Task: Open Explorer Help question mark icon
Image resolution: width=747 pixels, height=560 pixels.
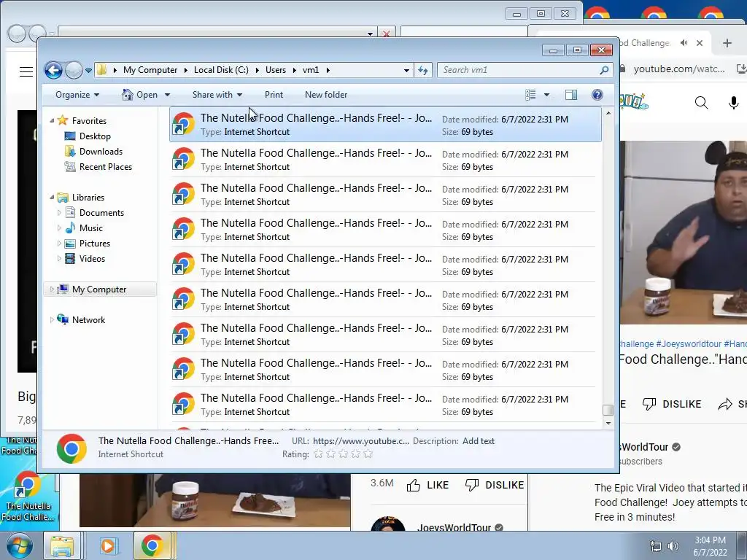Action: pyautogui.click(x=597, y=95)
